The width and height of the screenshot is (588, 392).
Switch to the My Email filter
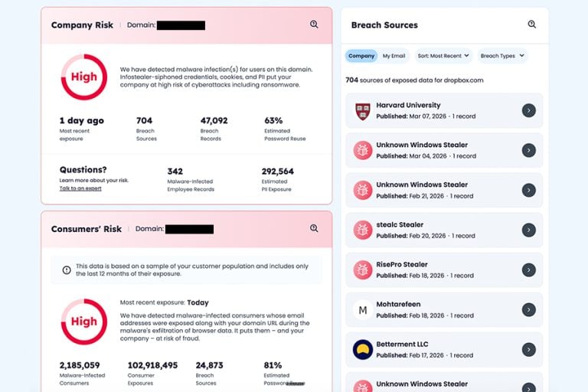pyautogui.click(x=394, y=56)
